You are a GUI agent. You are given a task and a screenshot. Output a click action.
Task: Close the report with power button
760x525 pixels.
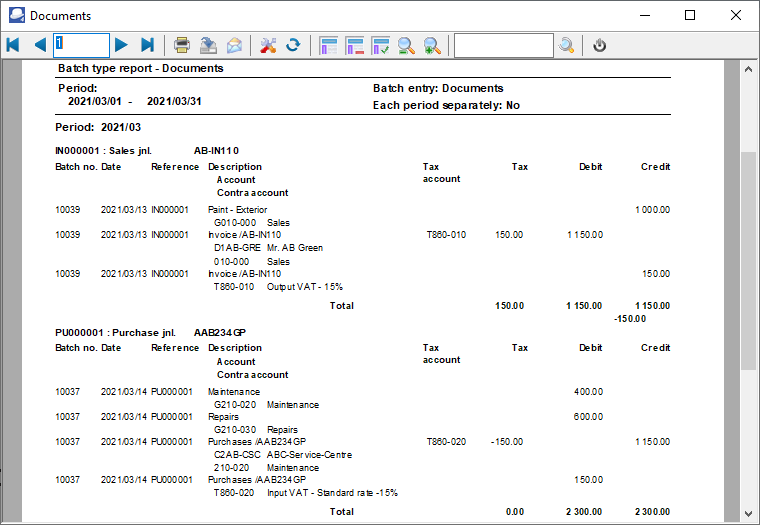600,45
